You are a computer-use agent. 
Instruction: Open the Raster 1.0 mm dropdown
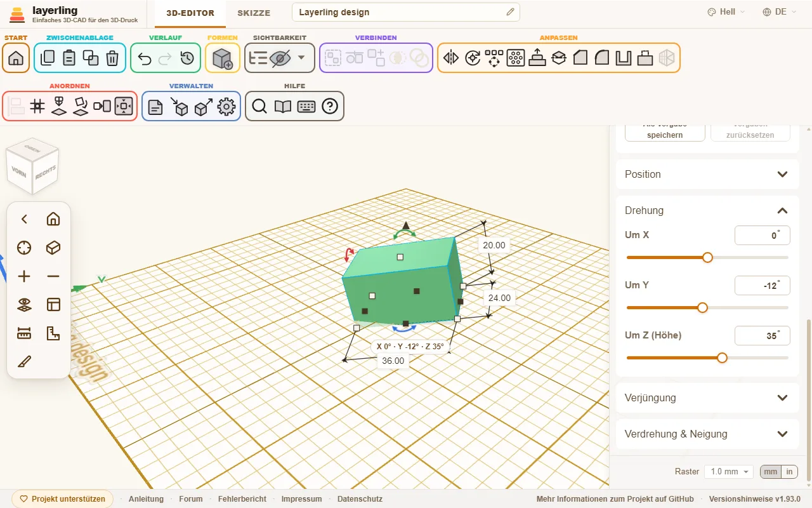(729, 472)
